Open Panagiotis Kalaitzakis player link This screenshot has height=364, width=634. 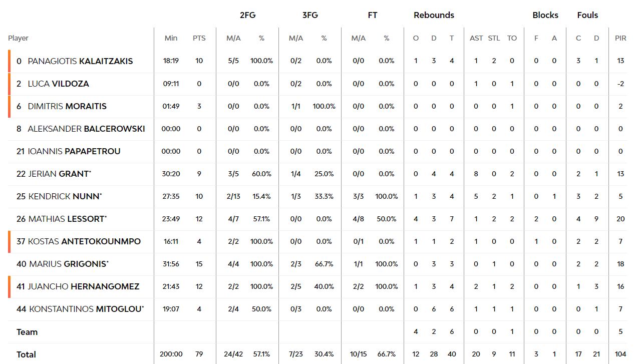click(x=80, y=61)
